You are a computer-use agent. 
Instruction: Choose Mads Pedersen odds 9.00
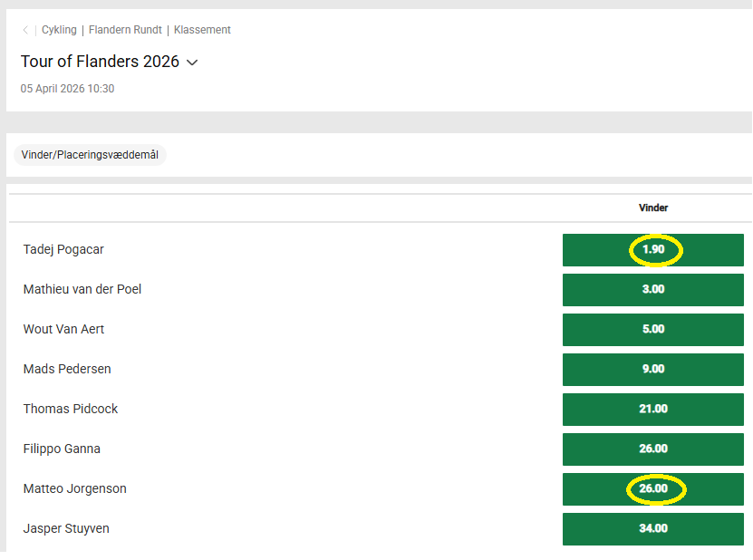pos(653,370)
